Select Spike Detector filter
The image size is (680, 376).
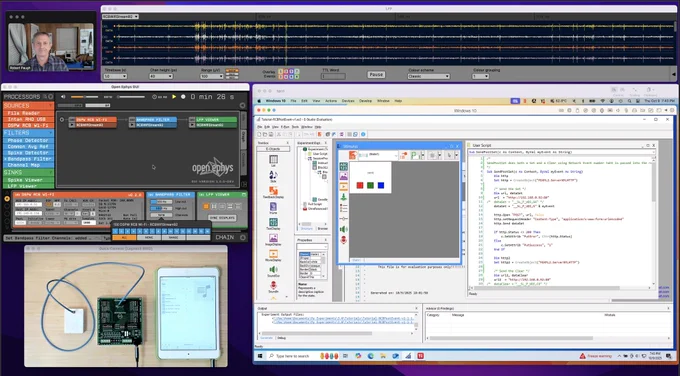29,153
